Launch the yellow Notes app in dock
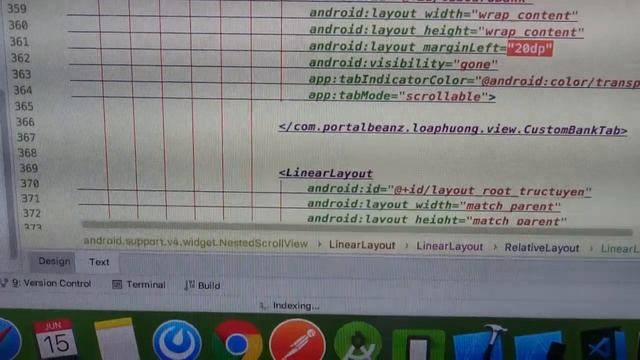 (x=116, y=339)
